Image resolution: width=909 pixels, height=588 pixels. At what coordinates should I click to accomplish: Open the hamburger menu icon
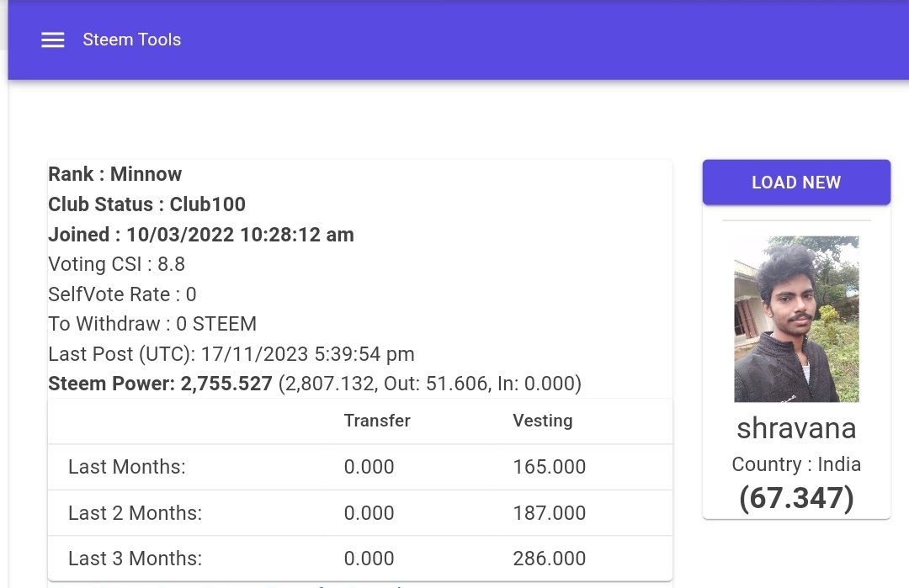53,40
